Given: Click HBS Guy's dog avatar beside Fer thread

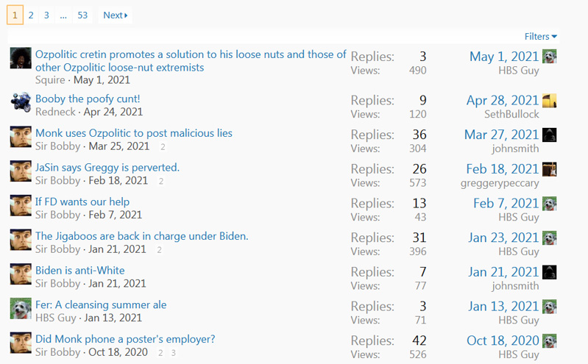Looking at the screenshot, I should (x=21, y=309).
